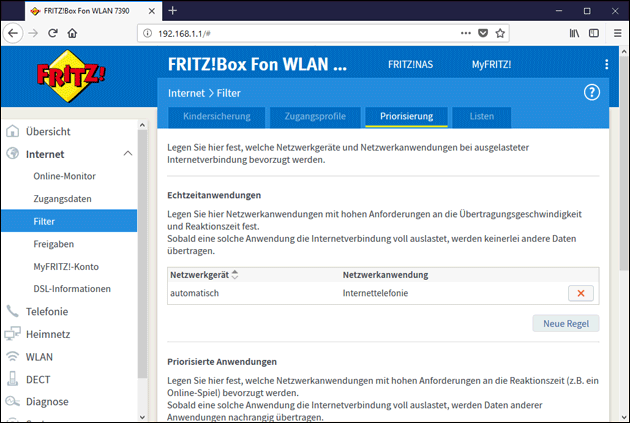Reload the page
The width and height of the screenshot is (630, 423).
[52, 32]
